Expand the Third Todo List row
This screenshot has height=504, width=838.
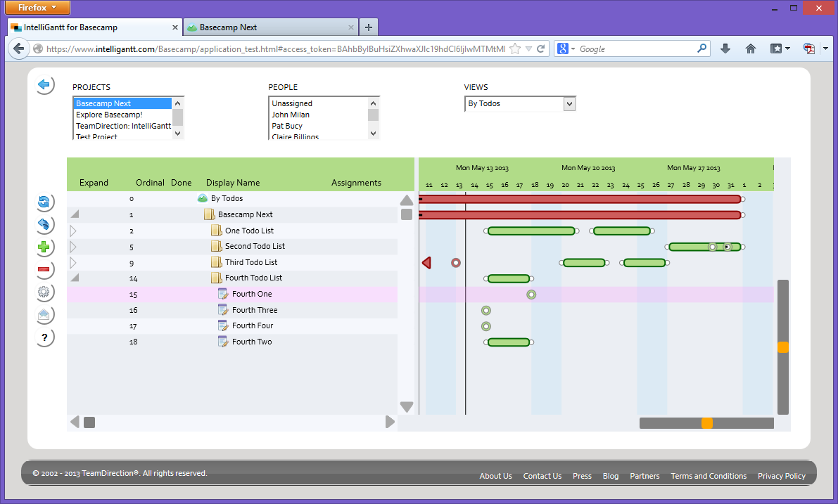coord(73,262)
